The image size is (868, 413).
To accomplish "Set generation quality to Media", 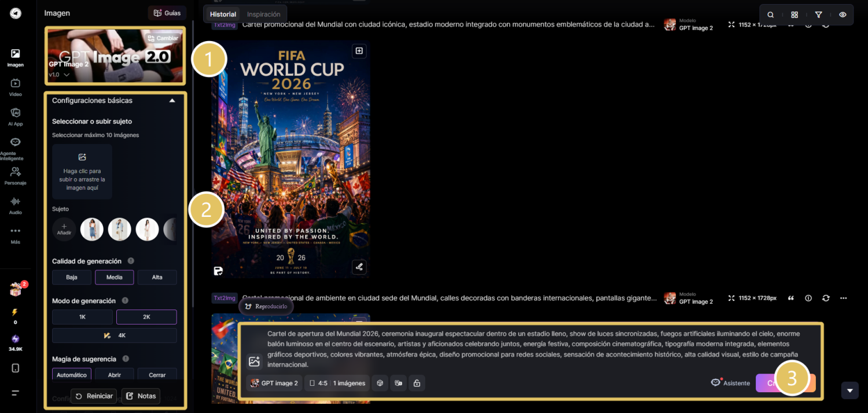I will tap(115, 277).
